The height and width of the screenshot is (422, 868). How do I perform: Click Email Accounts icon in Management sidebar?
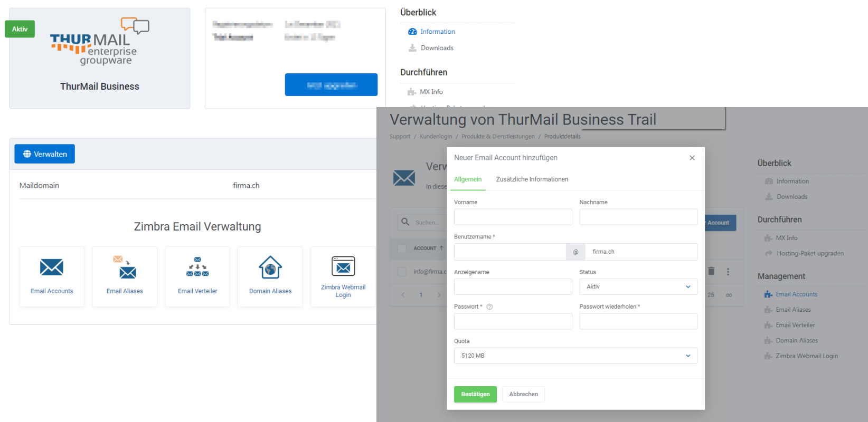pos(769,294)
